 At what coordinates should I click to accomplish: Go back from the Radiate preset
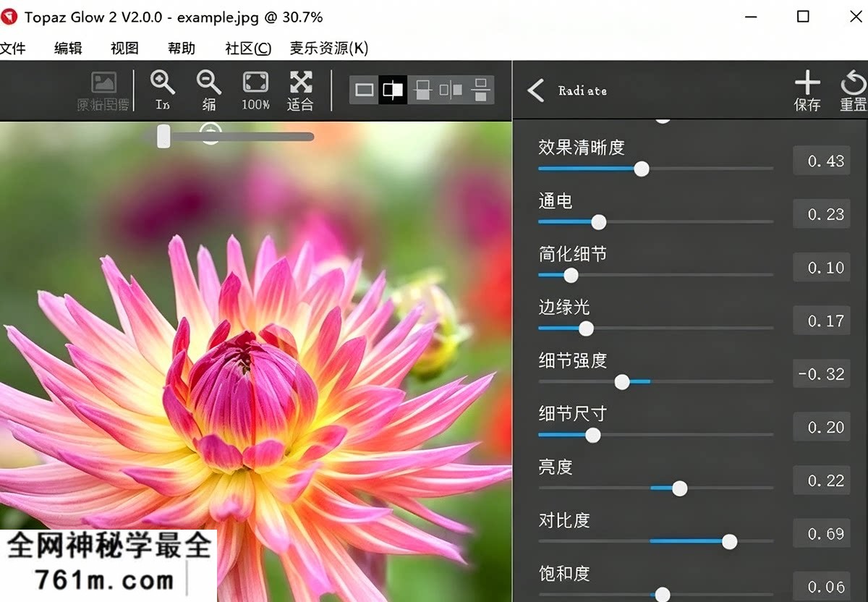pos(535,90)
